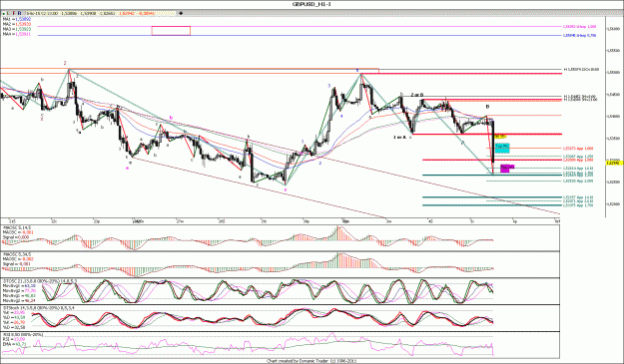The width and height of the screenshot is (624, 364).
Task: Toggle the F button in chart toolbar
Action: [x=14, y=13]
